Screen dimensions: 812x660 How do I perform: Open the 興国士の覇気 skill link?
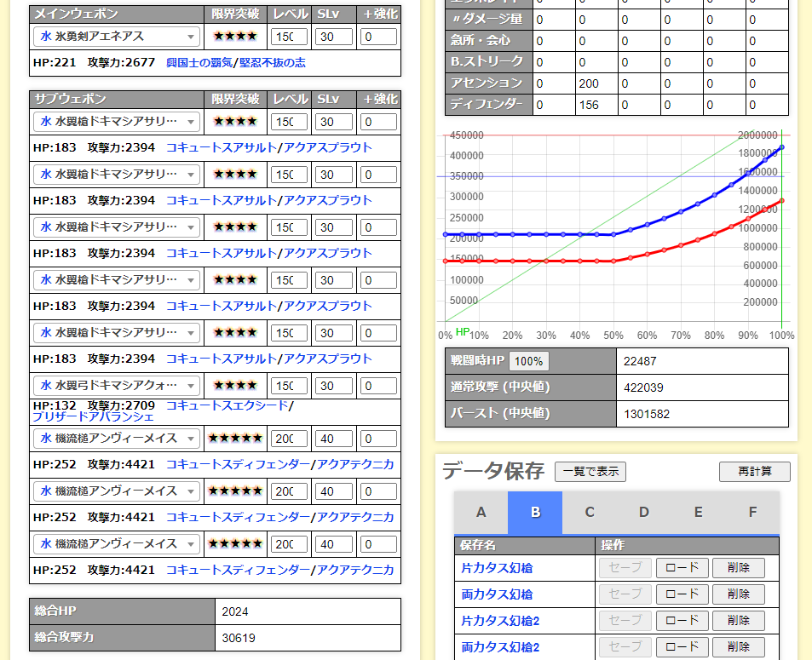pyautogui.click(x=199, y=63)
